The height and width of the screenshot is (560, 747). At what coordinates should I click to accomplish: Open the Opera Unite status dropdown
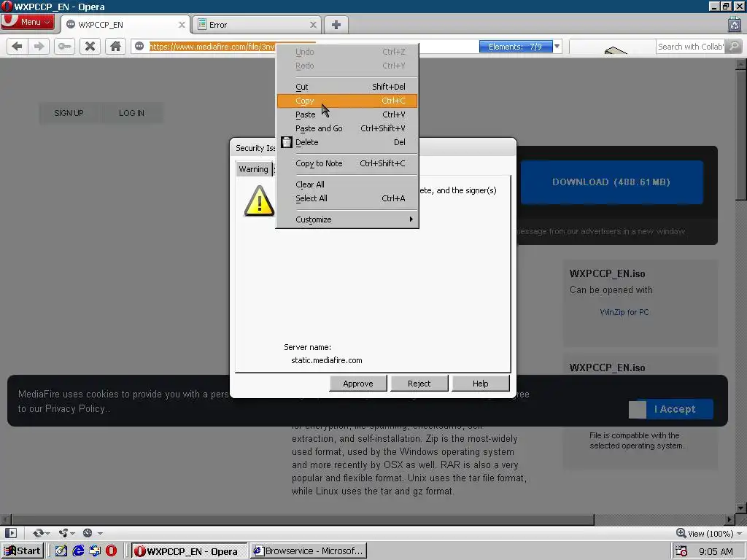tap(66, 533)
